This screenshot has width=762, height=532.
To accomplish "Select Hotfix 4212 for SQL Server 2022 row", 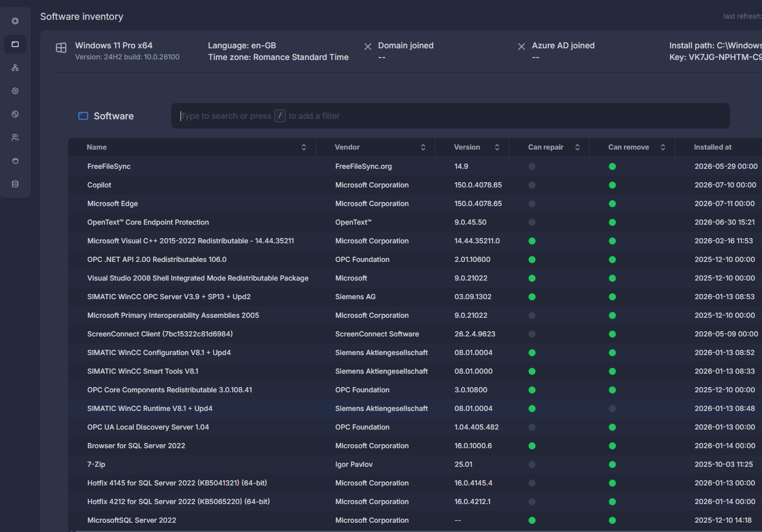I will coord(415,502).
